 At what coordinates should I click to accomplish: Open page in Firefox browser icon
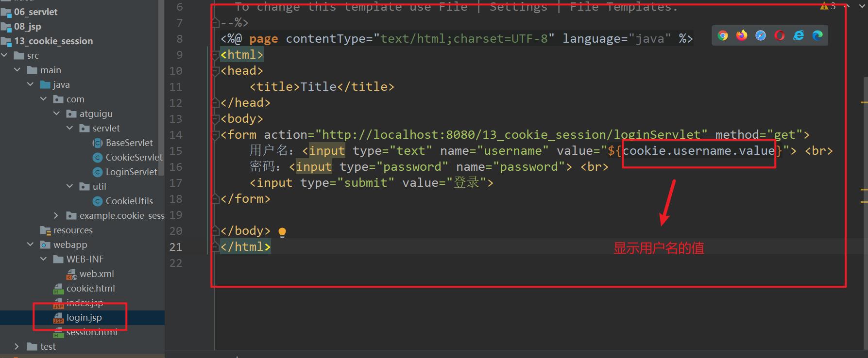tap(742, 35)
